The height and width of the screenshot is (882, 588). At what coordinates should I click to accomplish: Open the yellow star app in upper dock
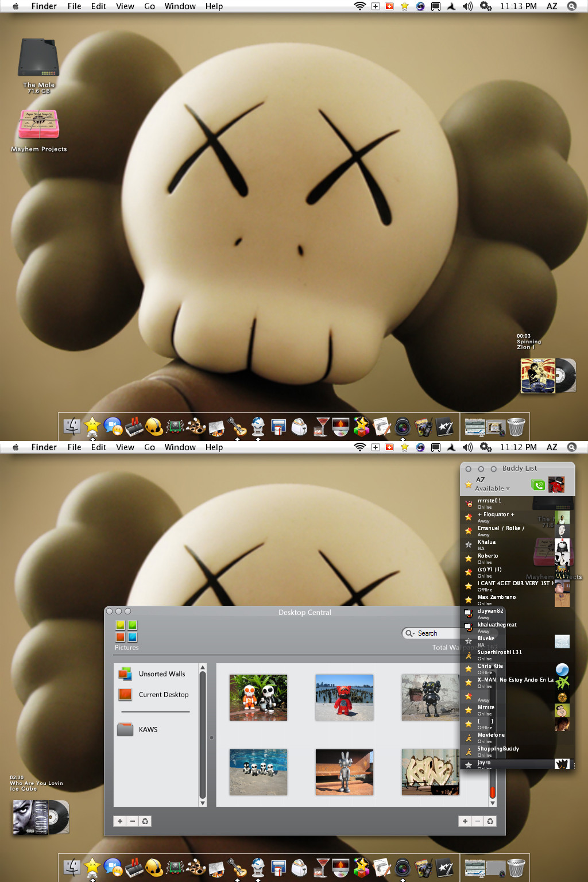(92, 426)
